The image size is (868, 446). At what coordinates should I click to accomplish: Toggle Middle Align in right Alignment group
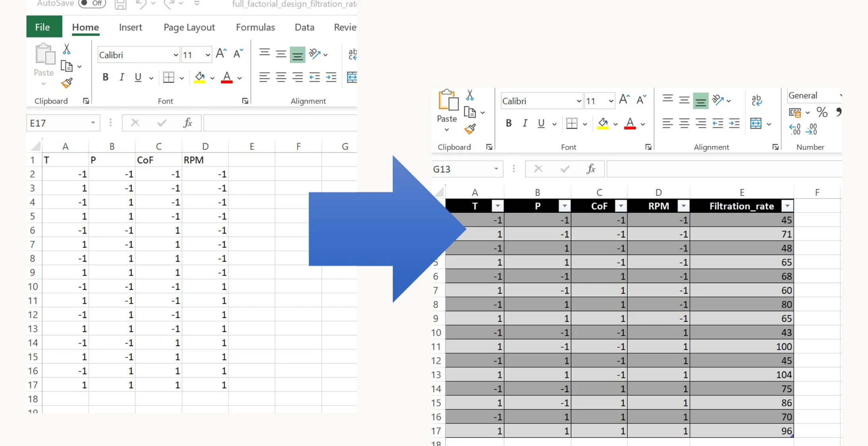click(x=684, y=100)
